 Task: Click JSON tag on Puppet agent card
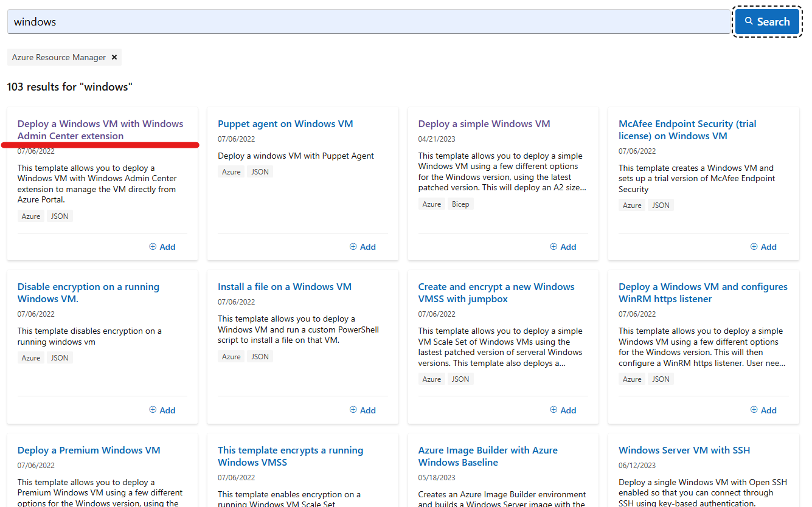click(x=260, y=172)
